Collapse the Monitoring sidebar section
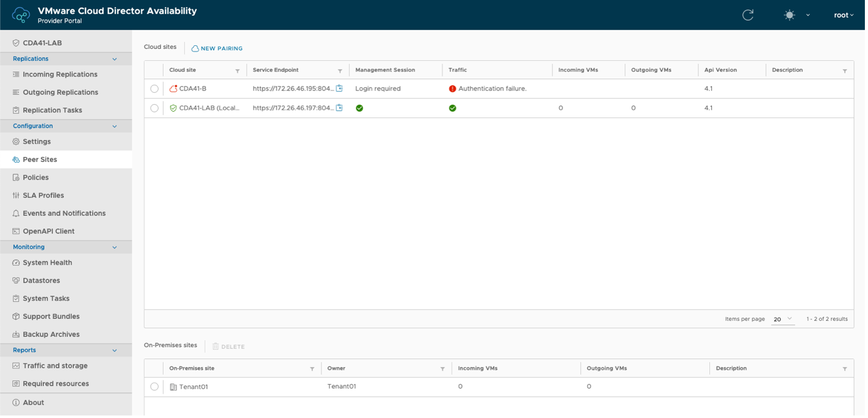Image resolution: width=868 pixels, height=418 pixels. tap(114, 247)
